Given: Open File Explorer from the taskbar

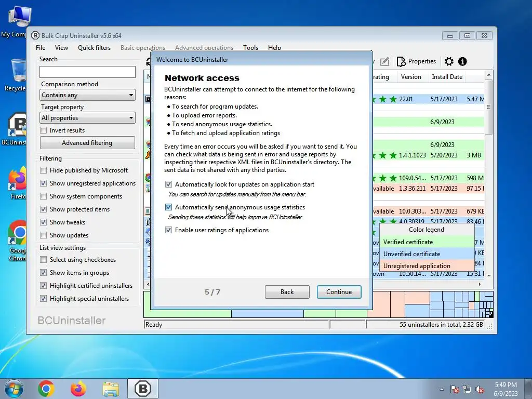Looking at the screenshot, I should point(111,389).
